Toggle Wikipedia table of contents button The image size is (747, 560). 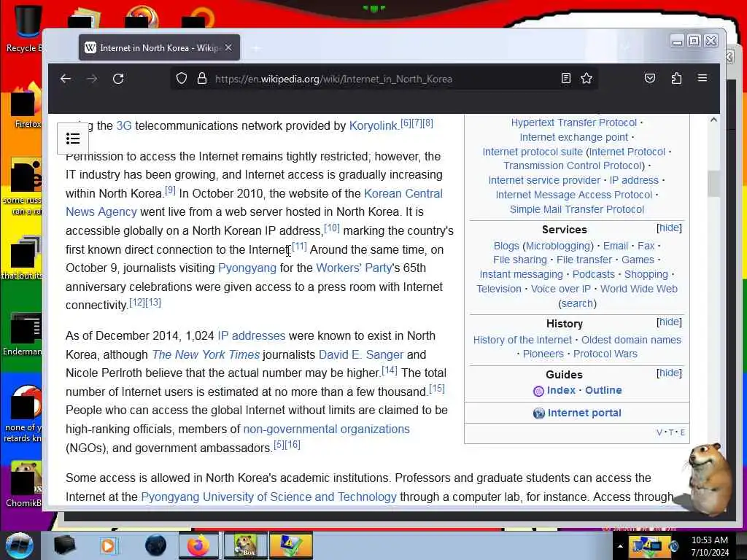(x=73, y=139)
